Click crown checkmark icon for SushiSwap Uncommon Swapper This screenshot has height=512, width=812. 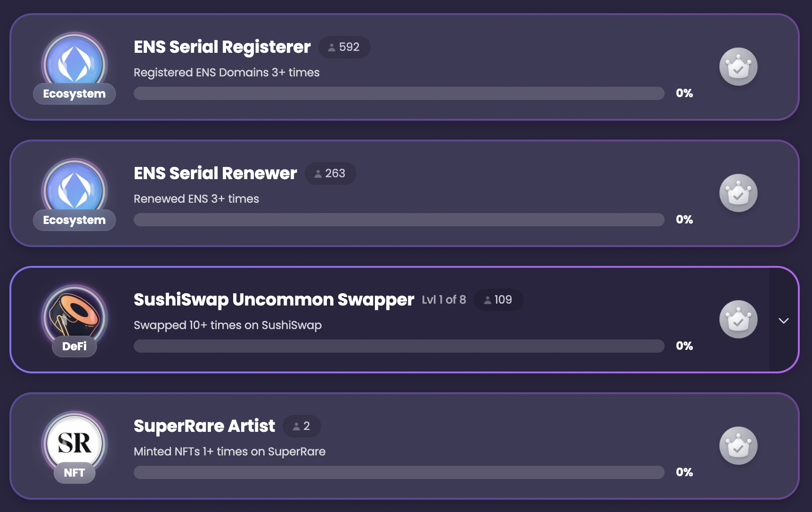click(738, 319)
